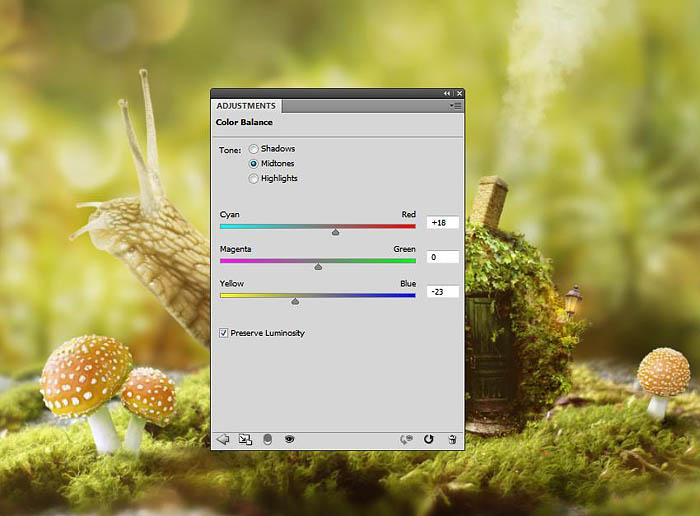Collapse the panel with double-arrow icon

coord(447,92)
